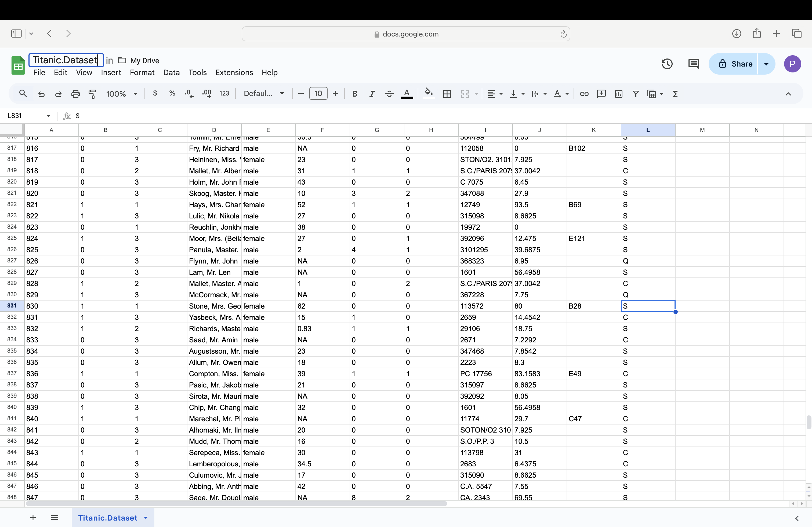Decrease decimal places icon
The image size is (812, 527).
[x=189, y=94]
